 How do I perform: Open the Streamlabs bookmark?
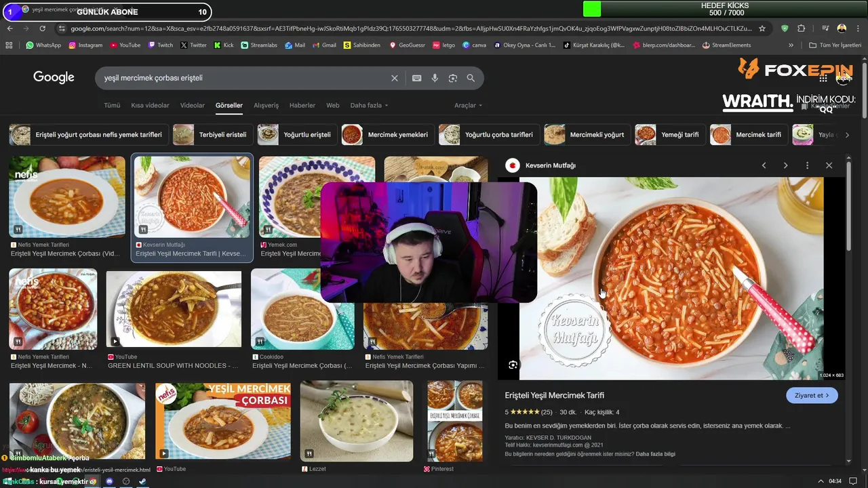(260, 45)
